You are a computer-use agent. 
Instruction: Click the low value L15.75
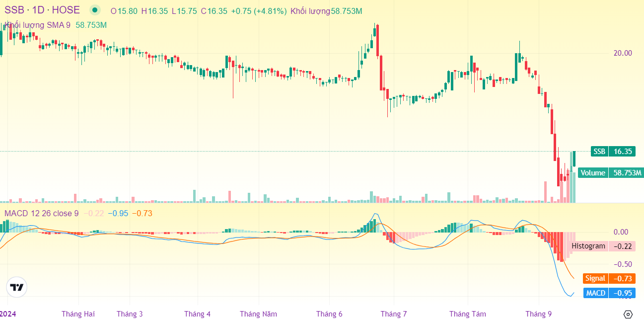point(184,10)
